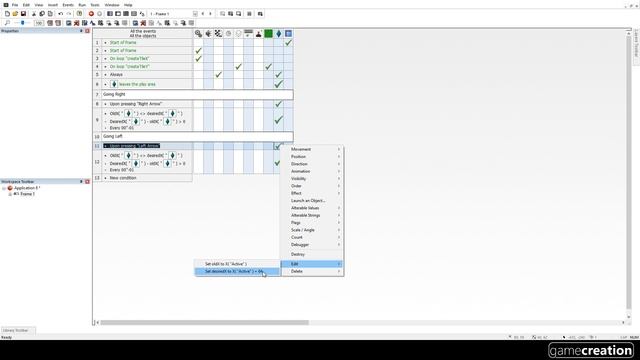Pin the Properties panel
This screenshot has height=360, width=640.
(81, 31)
